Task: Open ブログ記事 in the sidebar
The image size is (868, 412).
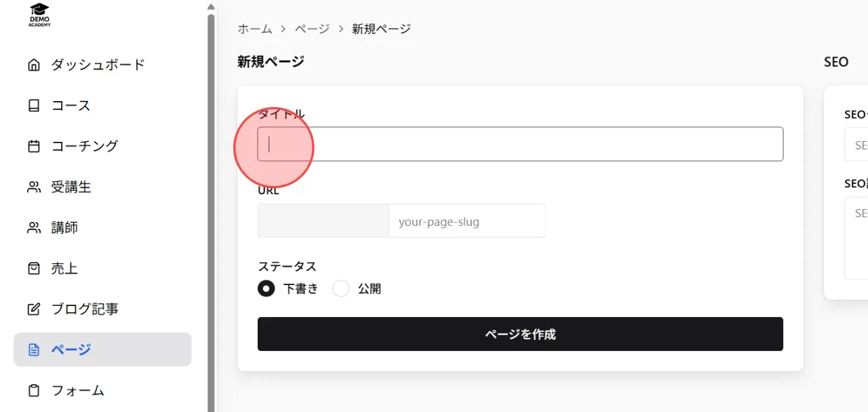Action: [102, 310]
